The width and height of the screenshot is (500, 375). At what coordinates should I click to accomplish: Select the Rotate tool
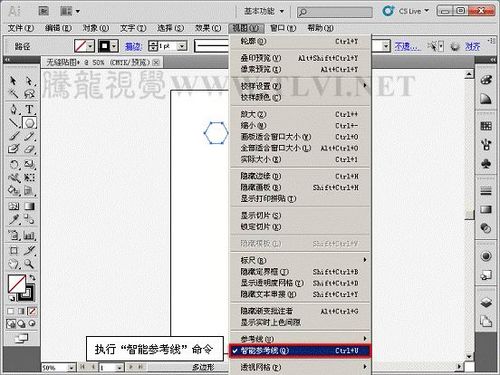pos(13,164)
